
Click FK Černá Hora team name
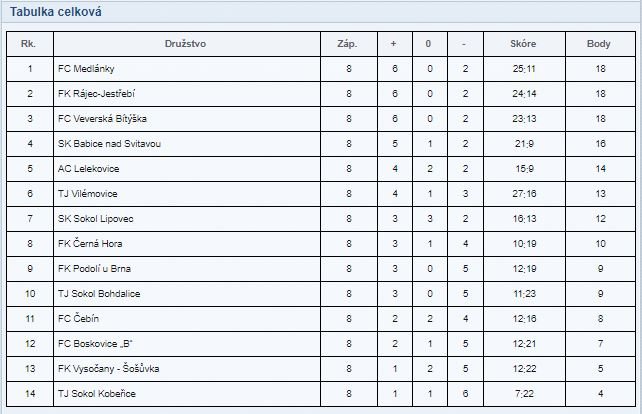[x=90, y=244]
